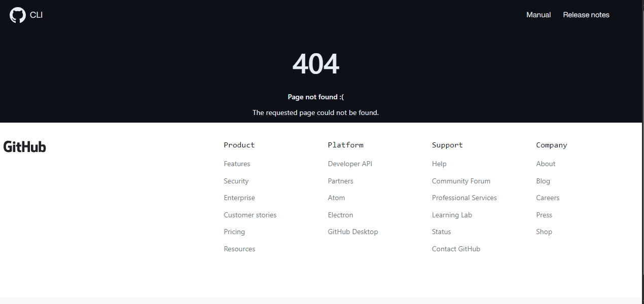Open the Partners link under Platform
This screenshot has width=644, height=304.
click(340, 181)
